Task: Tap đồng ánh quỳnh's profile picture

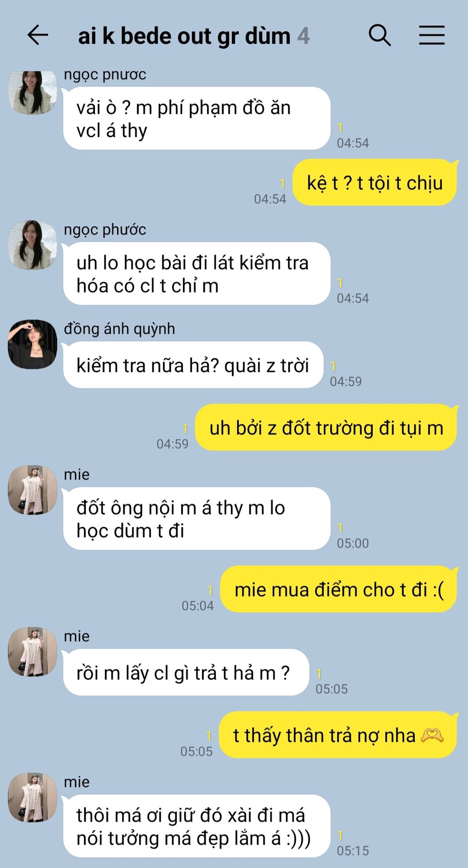Action: 33,344
